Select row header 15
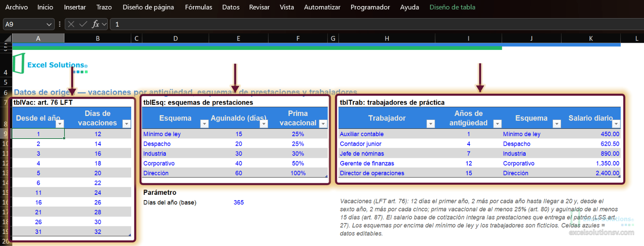 coord(6,192)
